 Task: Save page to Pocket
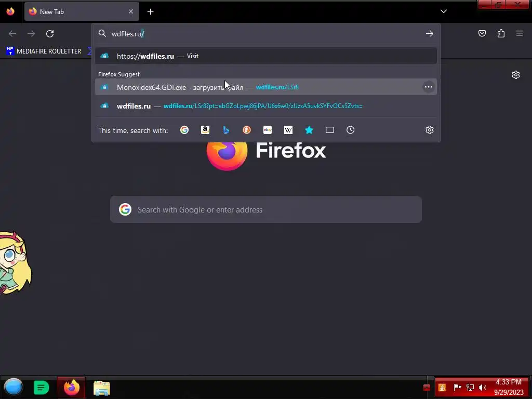[482, 33]
